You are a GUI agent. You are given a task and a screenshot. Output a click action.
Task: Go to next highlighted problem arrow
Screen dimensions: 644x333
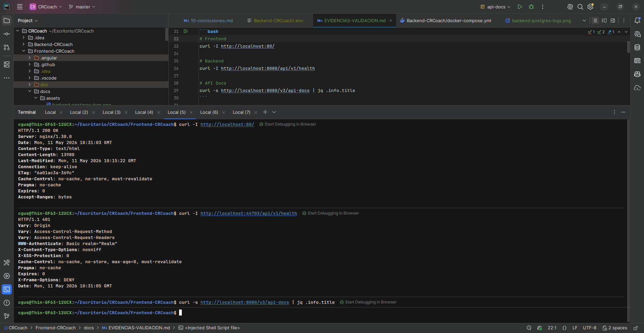click(626, 32)
